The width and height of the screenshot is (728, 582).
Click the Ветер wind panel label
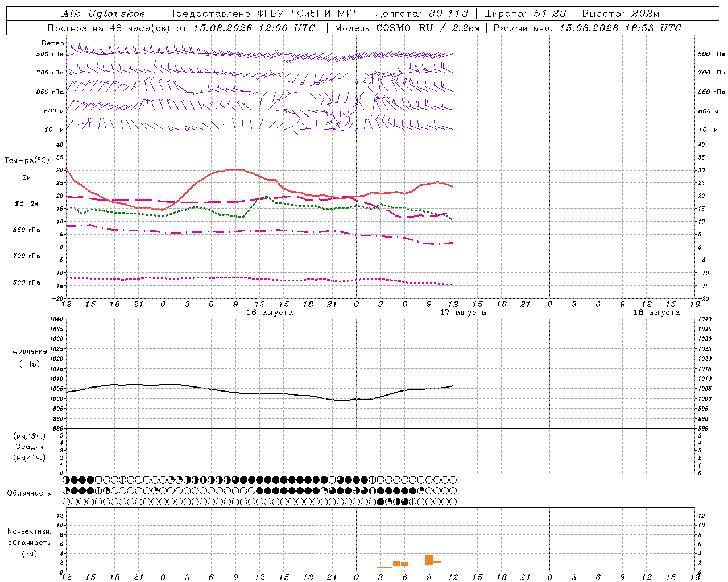tap(53, 43)
